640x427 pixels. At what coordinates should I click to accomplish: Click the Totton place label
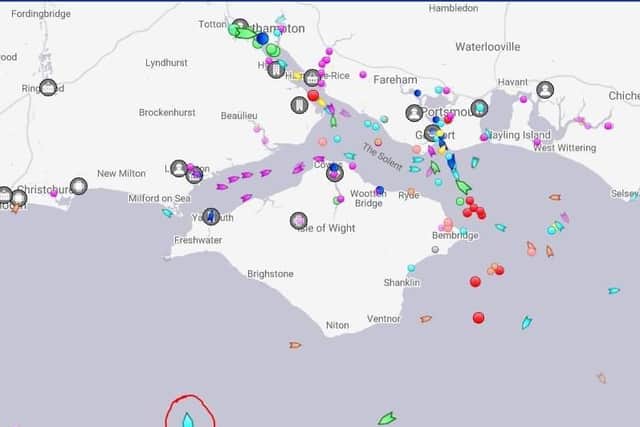tap(212, 24)
